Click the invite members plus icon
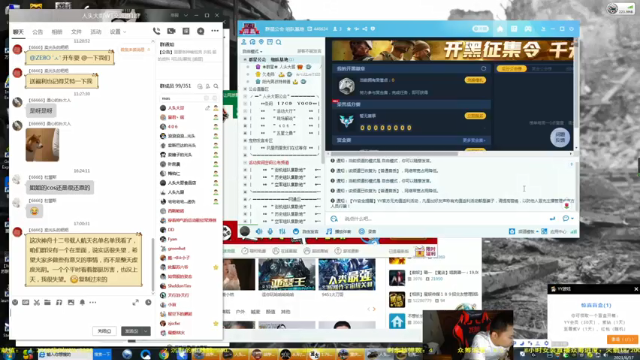 (x=200, y=31)
